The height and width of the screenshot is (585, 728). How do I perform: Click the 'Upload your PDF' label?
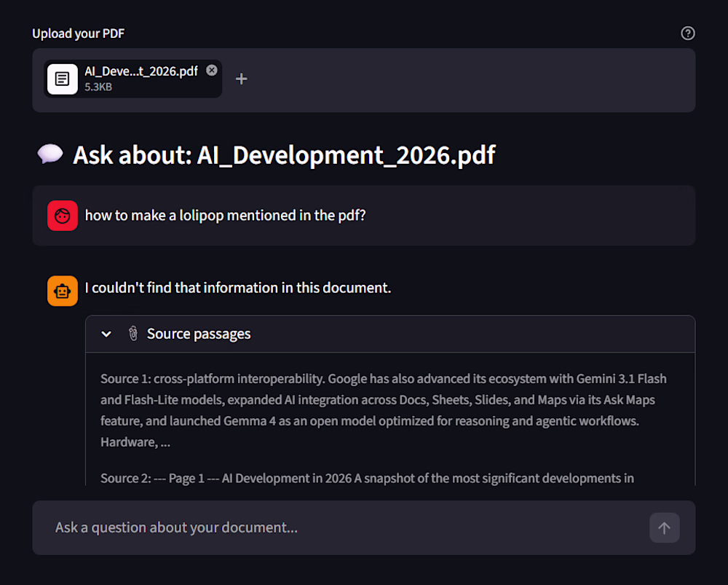coord(79,34)
